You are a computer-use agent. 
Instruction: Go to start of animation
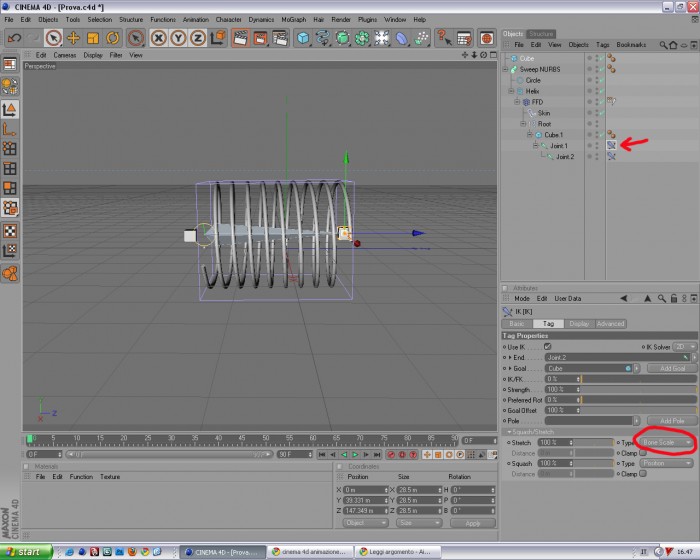point(322,454)
